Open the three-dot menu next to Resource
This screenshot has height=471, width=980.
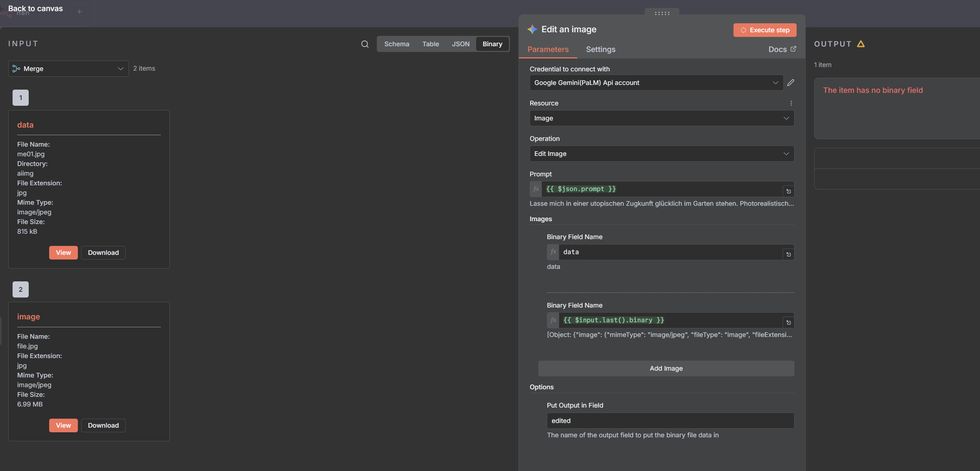coord(791,103)
